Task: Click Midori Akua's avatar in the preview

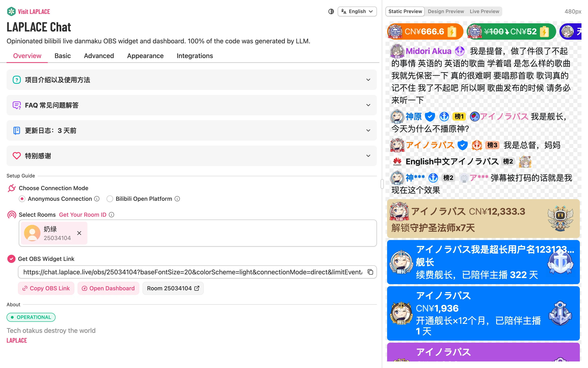Action: click(x=397, y=51)
